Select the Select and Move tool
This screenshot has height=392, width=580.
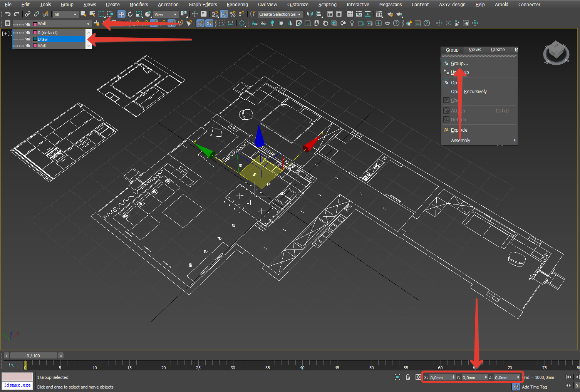pyautogui.click(x=121, y=14)
